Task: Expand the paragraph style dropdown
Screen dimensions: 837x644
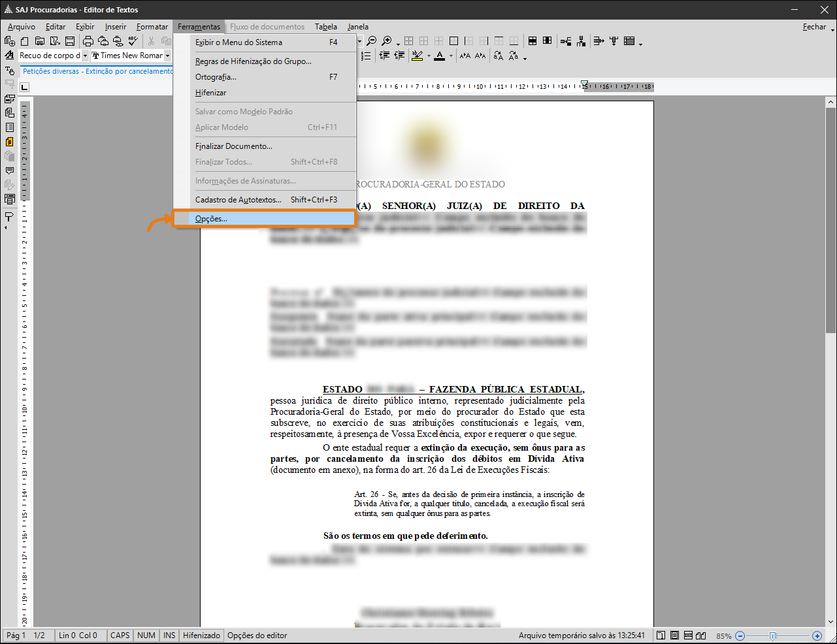Action: point(85,56)
